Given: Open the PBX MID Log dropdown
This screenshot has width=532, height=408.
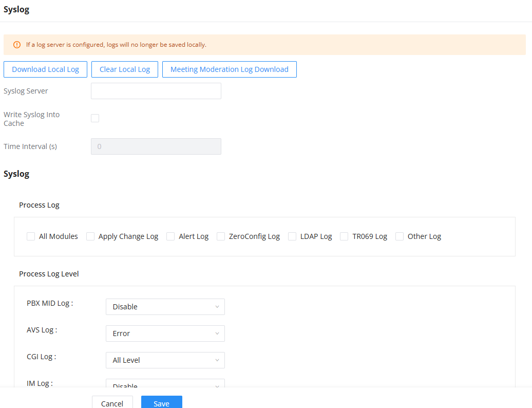Looking at the screenshot, I should (x=165, y=307).
